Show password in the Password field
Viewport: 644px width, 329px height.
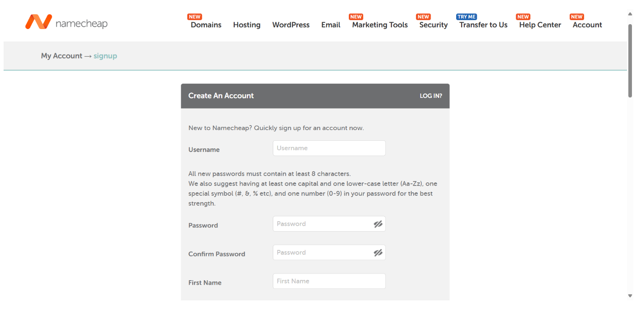[378, 224]
